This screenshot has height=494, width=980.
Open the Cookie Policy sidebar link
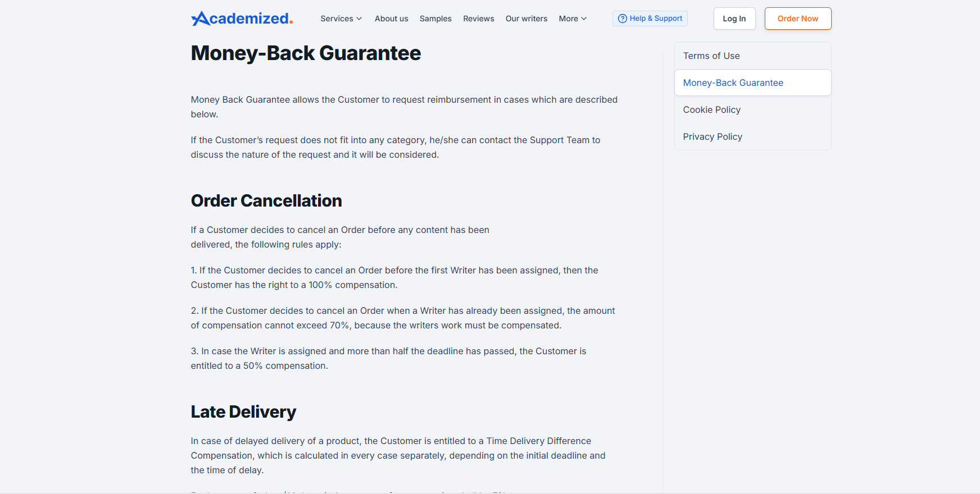(x=711, y=109)
